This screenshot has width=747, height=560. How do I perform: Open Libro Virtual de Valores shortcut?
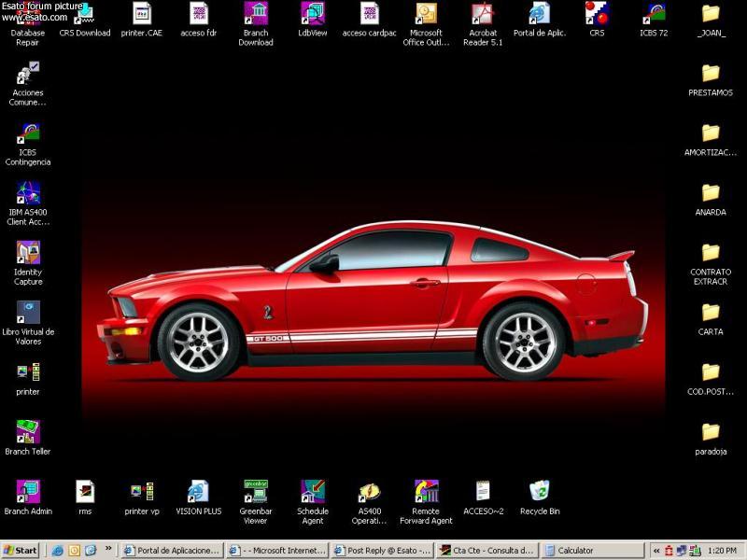pyautogui.click(x=28, y=323)
